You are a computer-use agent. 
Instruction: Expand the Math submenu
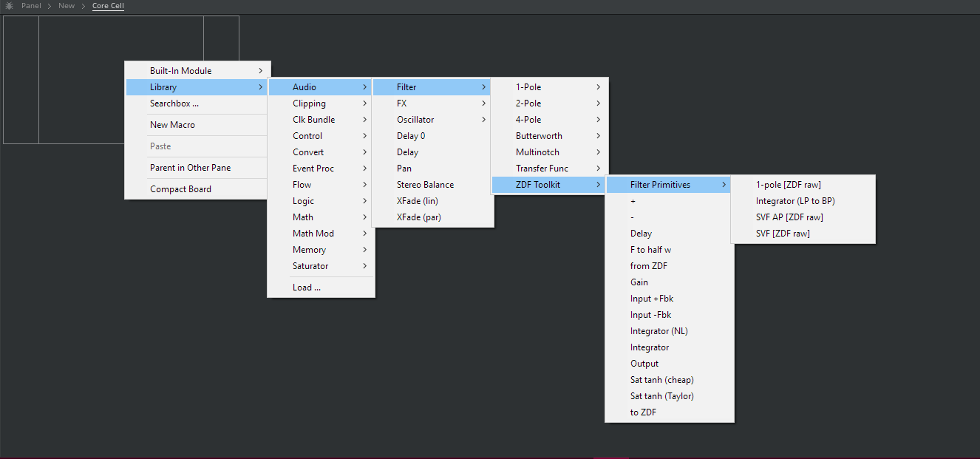point(321,217)
